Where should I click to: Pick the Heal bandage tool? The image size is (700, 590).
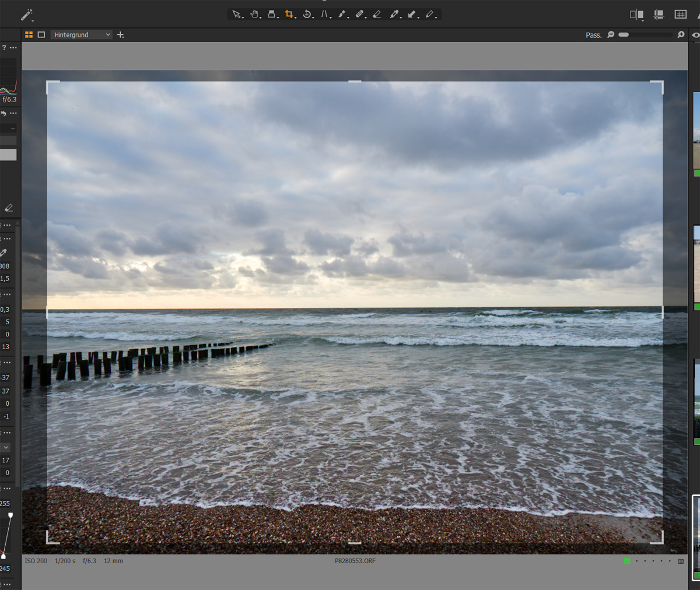pyautogui.click(x=359, y=15)
